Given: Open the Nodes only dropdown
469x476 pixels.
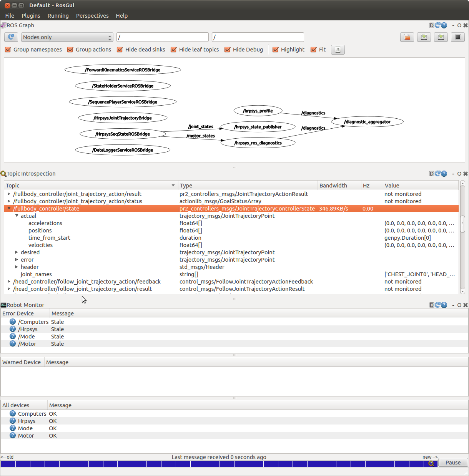Looking at the screenshot, I should click(x=67, y=37).
